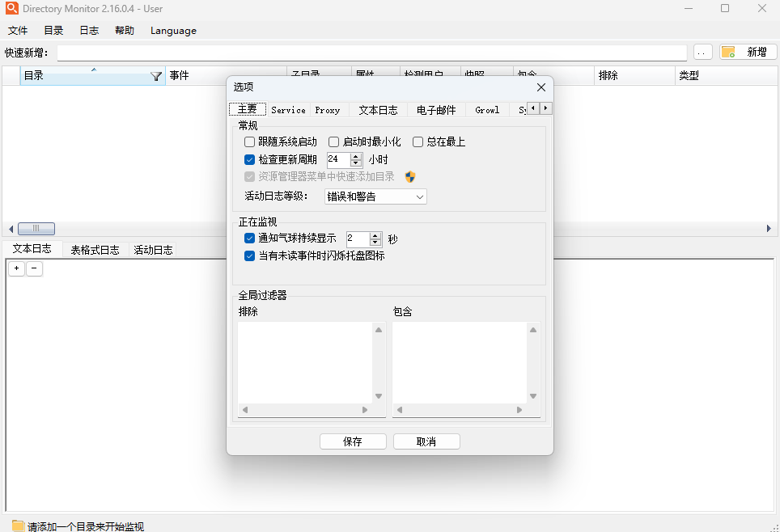Click the 目录 column header
The image size is (780, 532).
(x=92, y=75)
